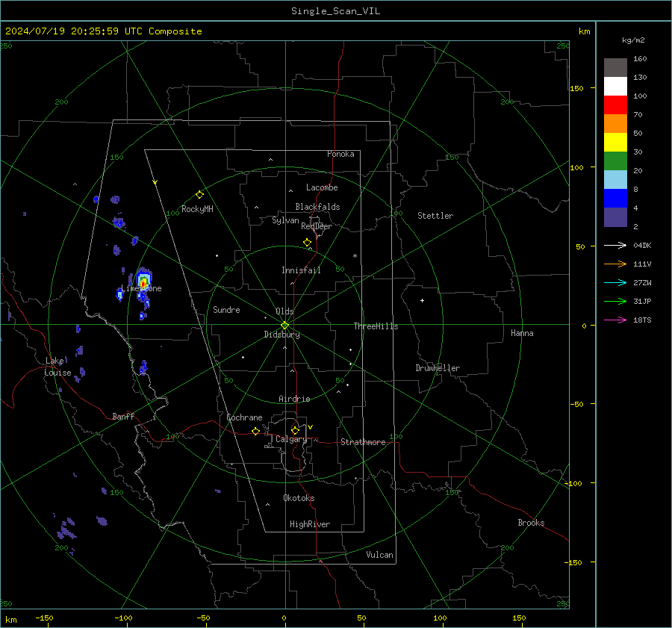Click the white 04DK arrow in legend
Viewport: 672px width, 628px height.
pos(615,245)
